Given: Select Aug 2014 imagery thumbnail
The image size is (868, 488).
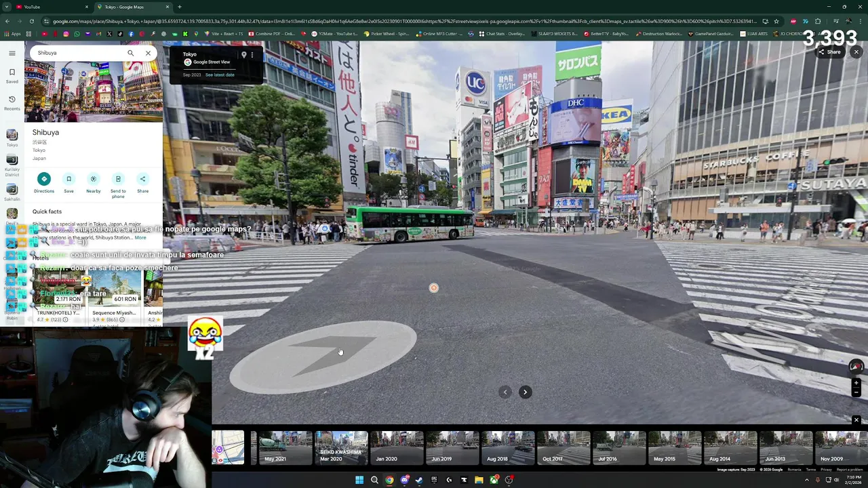Looking at the screenshot, I should (x=730, y=447).
